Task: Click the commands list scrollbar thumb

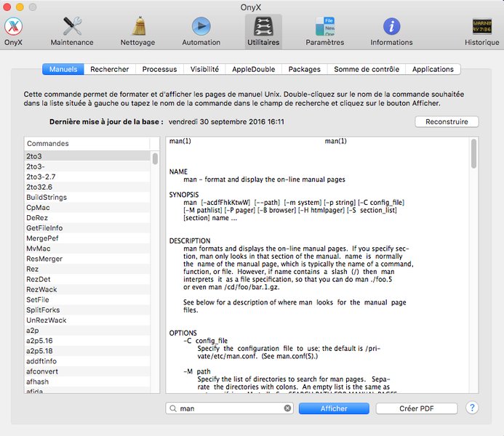Action: pos(155,158)
